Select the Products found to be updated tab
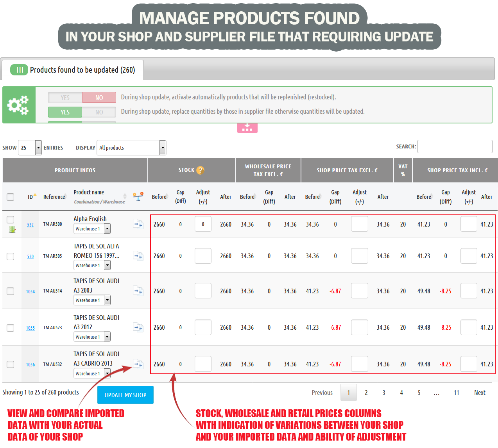The image size is (498, 448). click(x=73, y=70)
